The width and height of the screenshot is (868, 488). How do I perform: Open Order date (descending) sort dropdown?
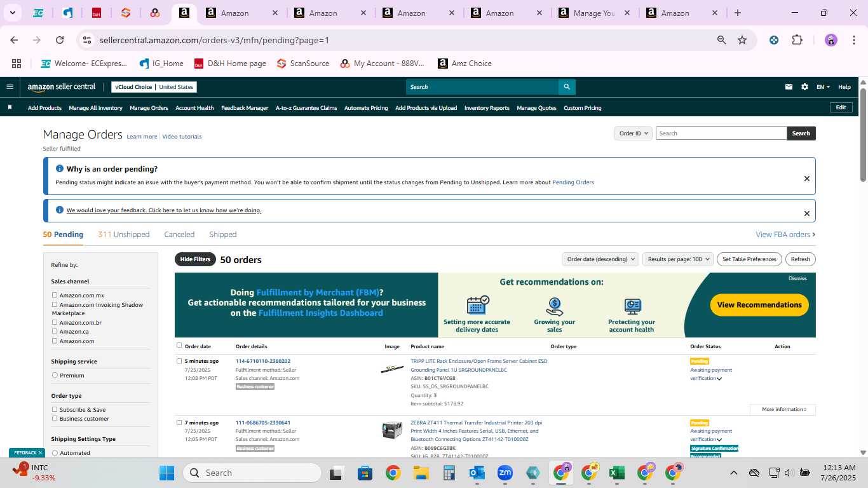[x=600, y=259]
